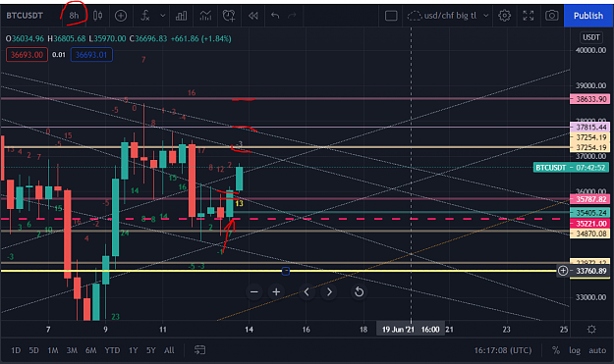This screenshot has width=614, height=364.
Task: Open the go to date icon
Action: tap(199, 350)
